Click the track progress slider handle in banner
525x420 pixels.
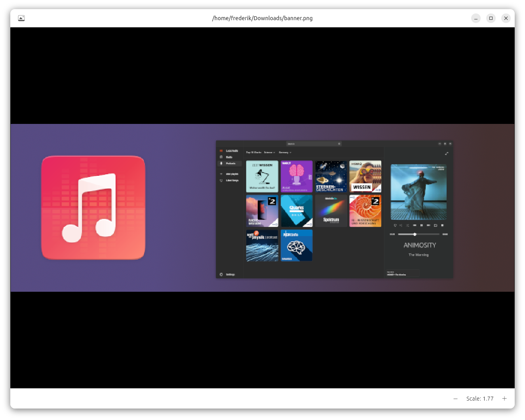(415, 234)
